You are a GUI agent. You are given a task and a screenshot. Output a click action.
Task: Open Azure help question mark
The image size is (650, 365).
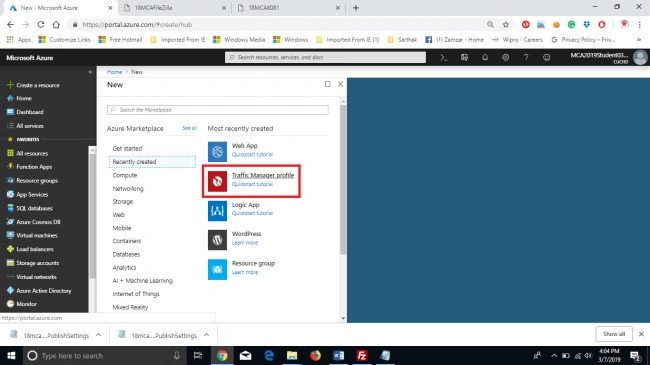click(526, 58)
